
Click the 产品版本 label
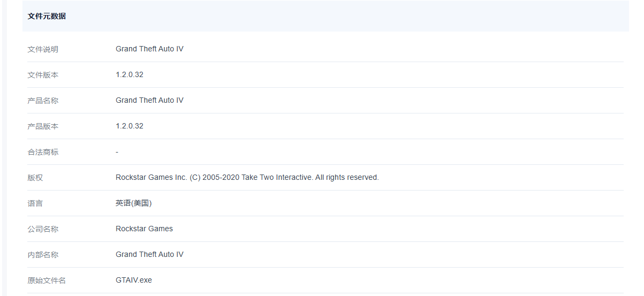(43, 126)
